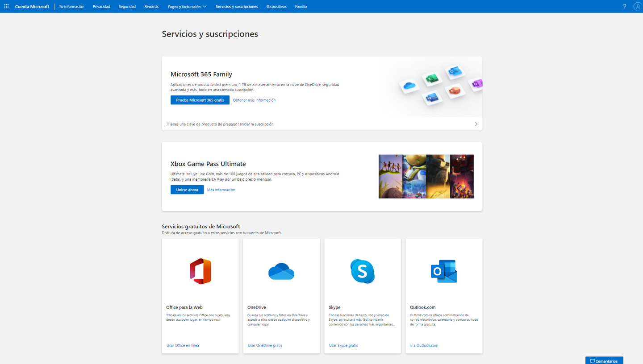
Task: Click the Outlook.com envelope logo
Action: tap(443, 271)
